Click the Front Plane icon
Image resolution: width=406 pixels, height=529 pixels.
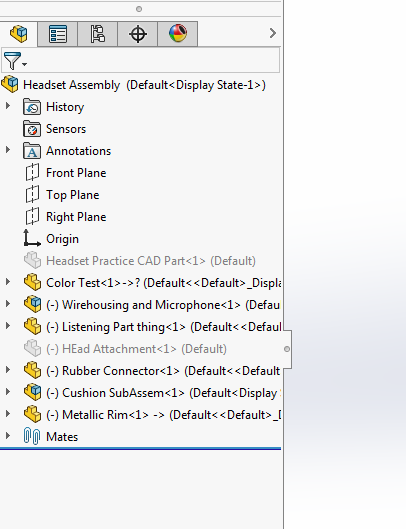coord(32,172)
